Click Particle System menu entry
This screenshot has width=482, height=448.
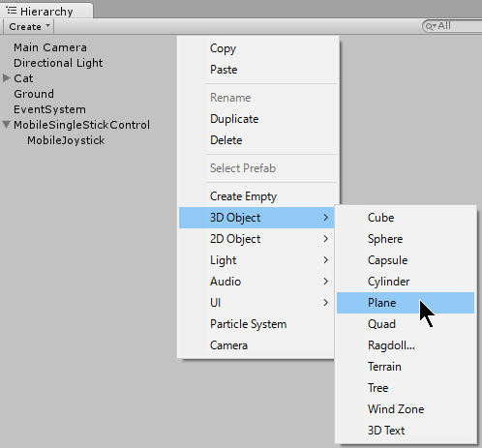coord(256,324)
